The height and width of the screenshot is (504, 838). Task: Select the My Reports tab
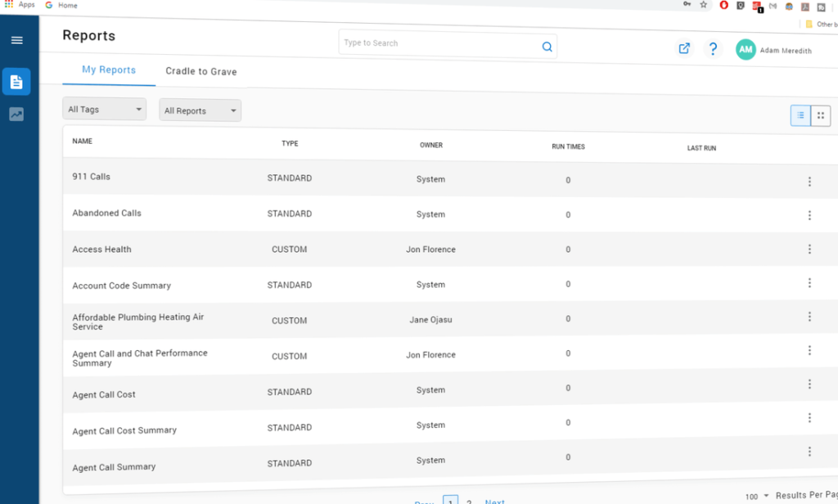coord(108,70)
